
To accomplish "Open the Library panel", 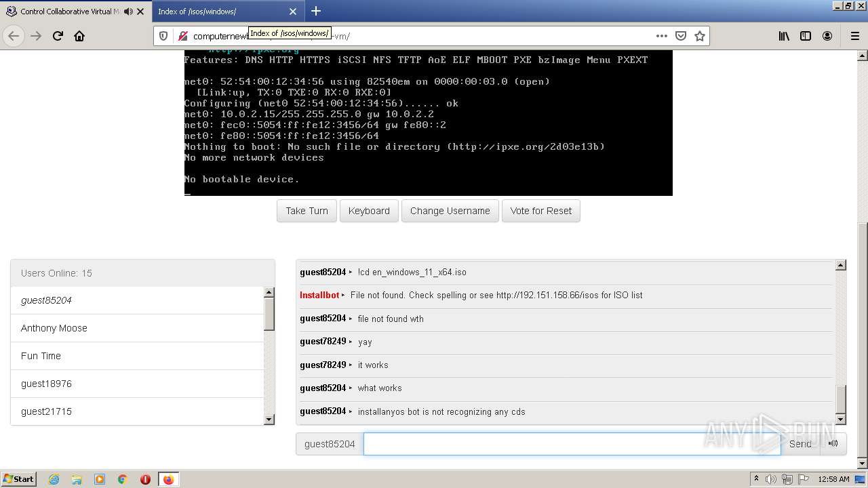I will (784, 36).
